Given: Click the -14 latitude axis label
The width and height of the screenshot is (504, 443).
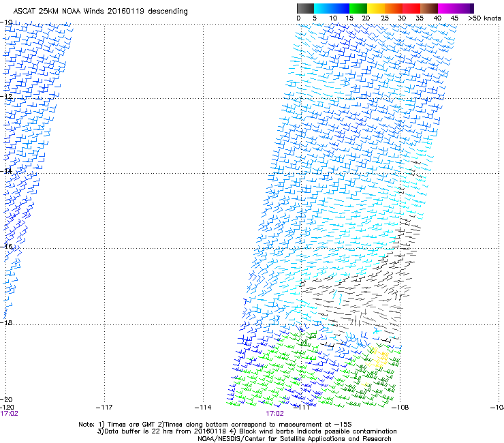Looking at the screenshot, I should click(6, 171).
